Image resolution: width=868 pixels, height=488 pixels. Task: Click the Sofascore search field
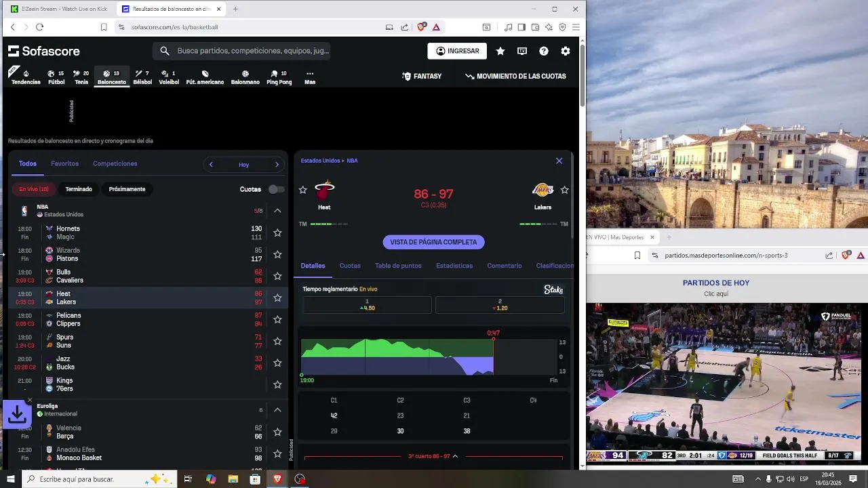point(241,51)
